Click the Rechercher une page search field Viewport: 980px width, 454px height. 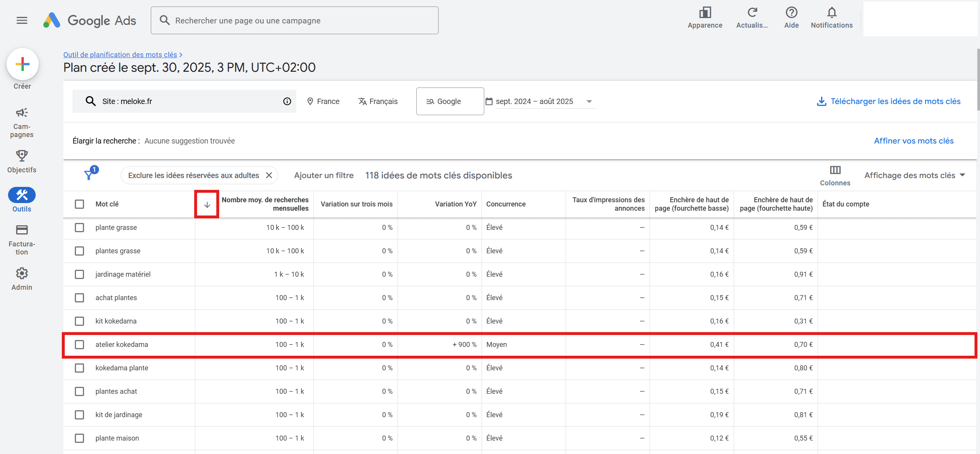tap(294, 20)
